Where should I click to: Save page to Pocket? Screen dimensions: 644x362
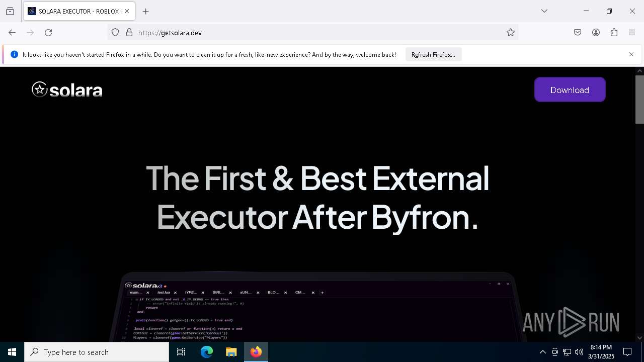tap(578, 33)
